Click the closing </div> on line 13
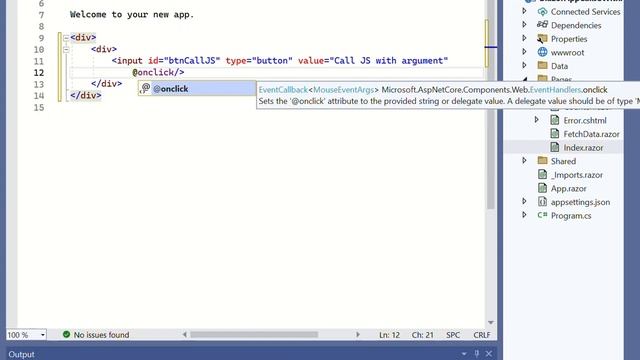This screenshot has width=640, height=360. 107,84
